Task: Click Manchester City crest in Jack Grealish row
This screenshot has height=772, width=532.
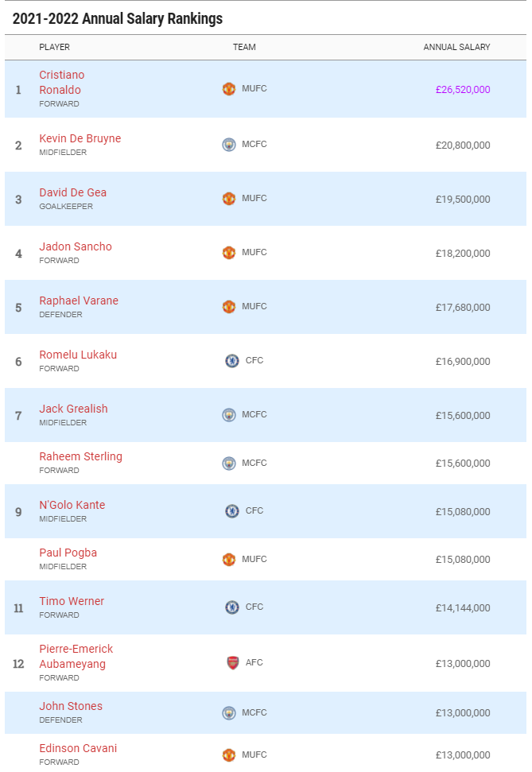Action: pyautogui.click(x=228, y=414)
